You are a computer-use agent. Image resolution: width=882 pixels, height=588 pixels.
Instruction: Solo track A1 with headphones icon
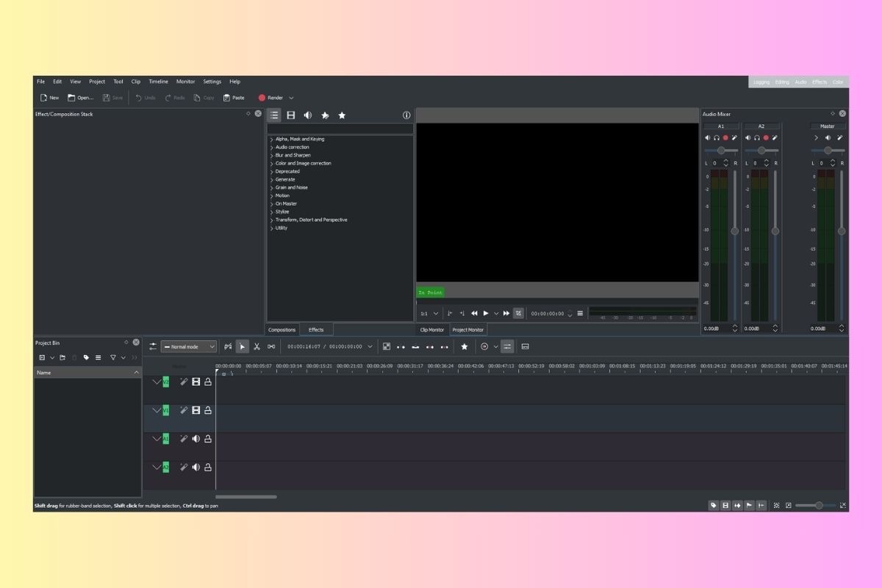717,137
